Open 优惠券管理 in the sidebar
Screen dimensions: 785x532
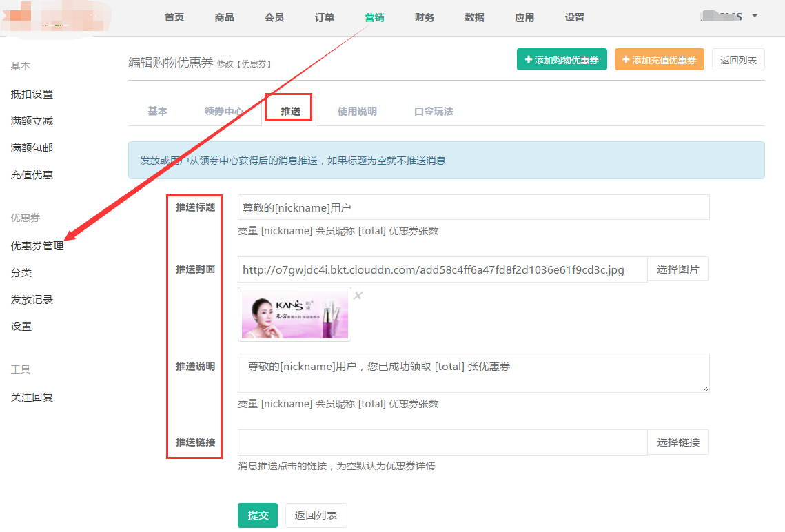click(37, 245)
